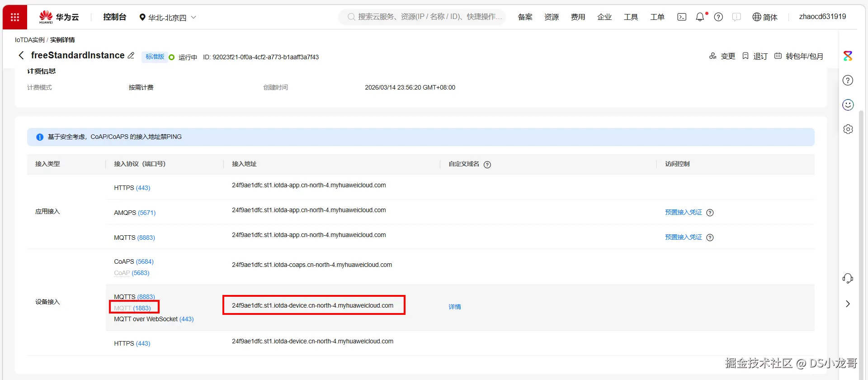Open the 工具 menu
This screenshot has width=868, height=380.
[x=631, y=17]
